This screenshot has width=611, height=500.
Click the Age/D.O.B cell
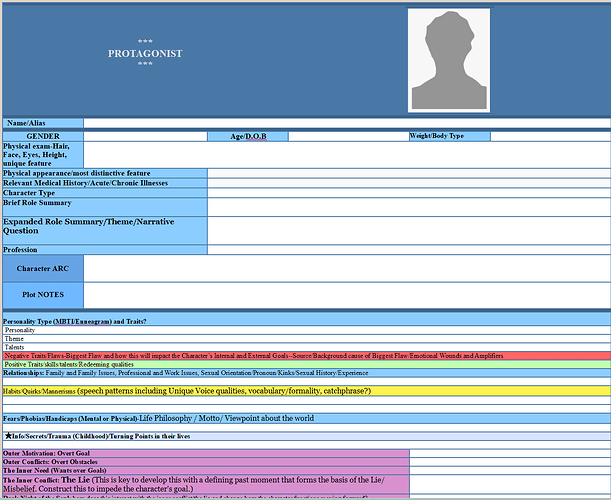[x=248, y=136]
